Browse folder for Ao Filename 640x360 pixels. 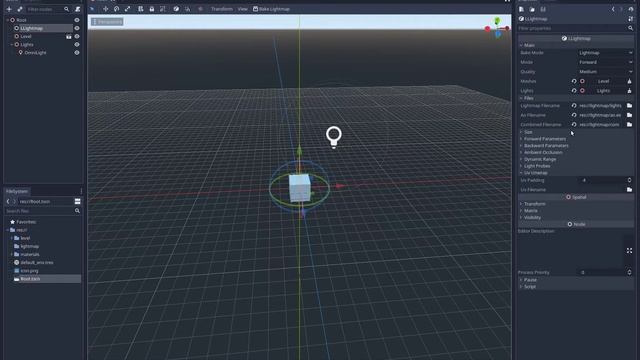tap(629, 115)
